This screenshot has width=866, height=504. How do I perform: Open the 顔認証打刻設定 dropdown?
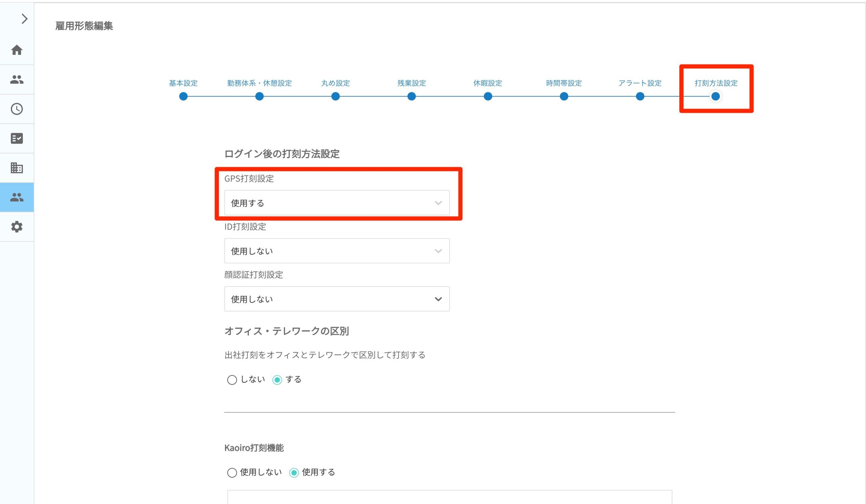coord(337,299)
